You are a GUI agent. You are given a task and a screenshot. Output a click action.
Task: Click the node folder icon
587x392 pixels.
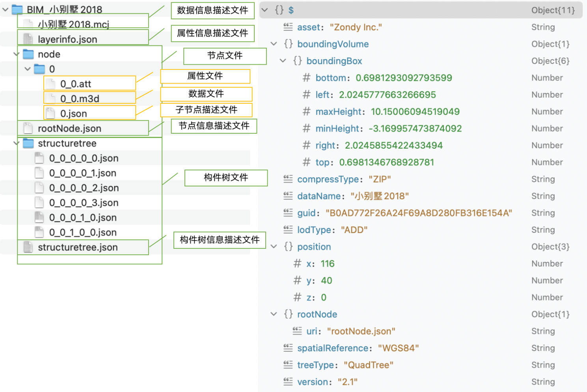coord(28,54)
